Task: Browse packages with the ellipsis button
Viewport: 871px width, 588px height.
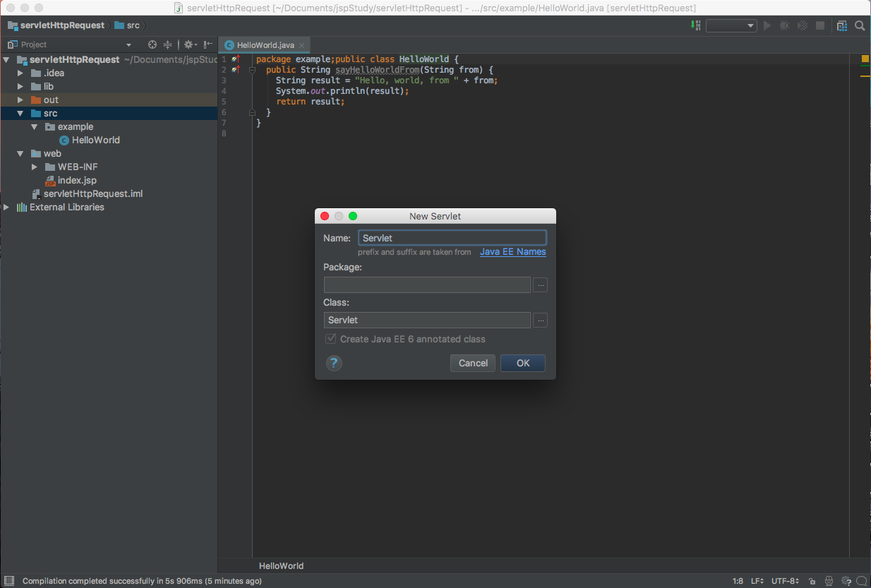Action: click(x=540, y=285)
